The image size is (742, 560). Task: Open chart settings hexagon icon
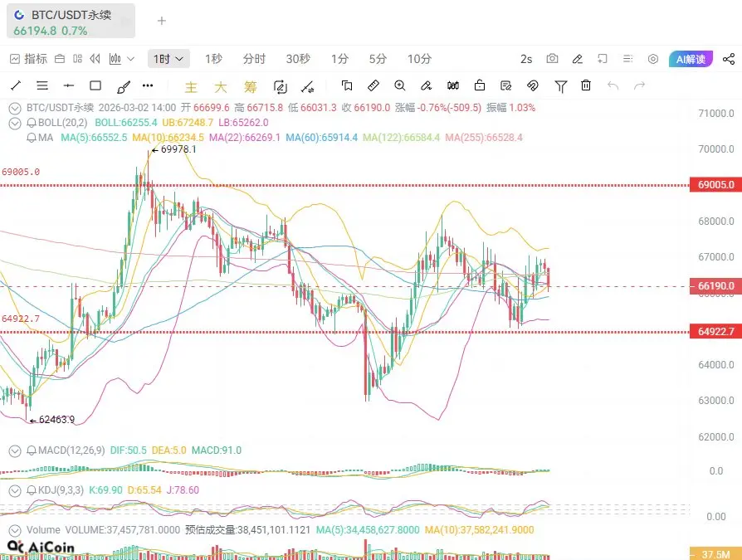pyautogui.click(x=653, y=59)
